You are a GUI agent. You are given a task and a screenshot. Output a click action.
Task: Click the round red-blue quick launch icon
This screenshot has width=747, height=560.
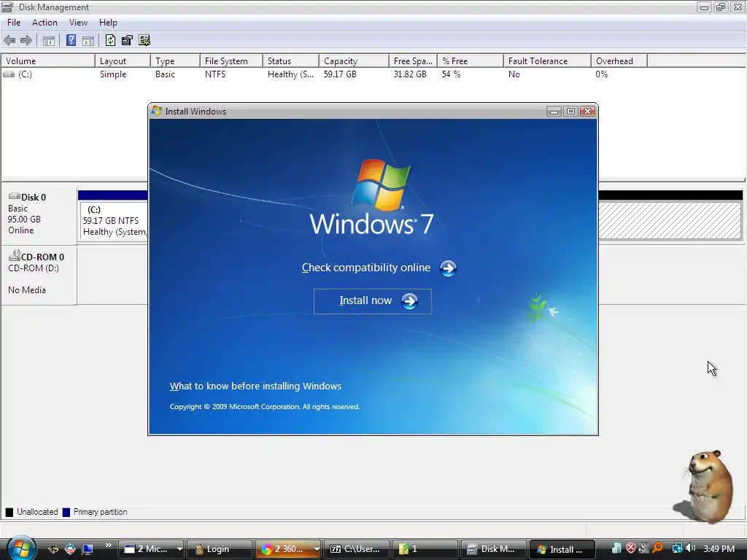tap(70, 549)
